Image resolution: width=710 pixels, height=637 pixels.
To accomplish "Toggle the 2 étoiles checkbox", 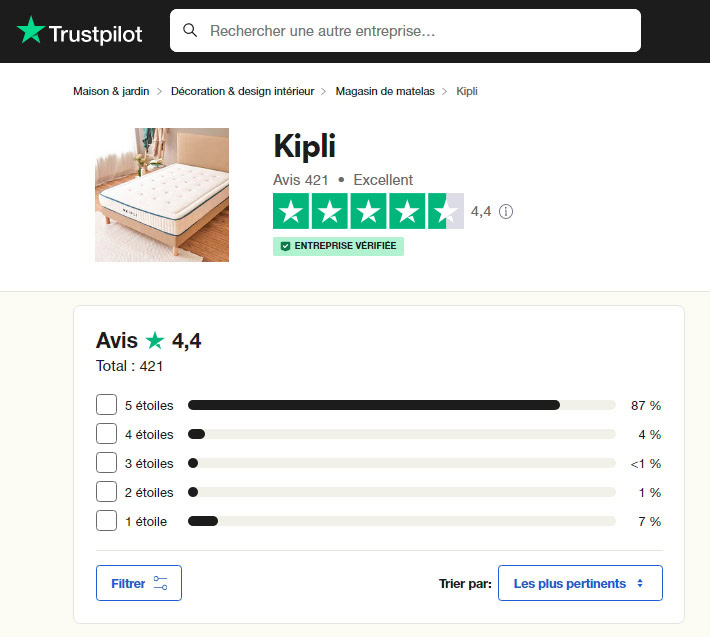I will tap(106, 492).
